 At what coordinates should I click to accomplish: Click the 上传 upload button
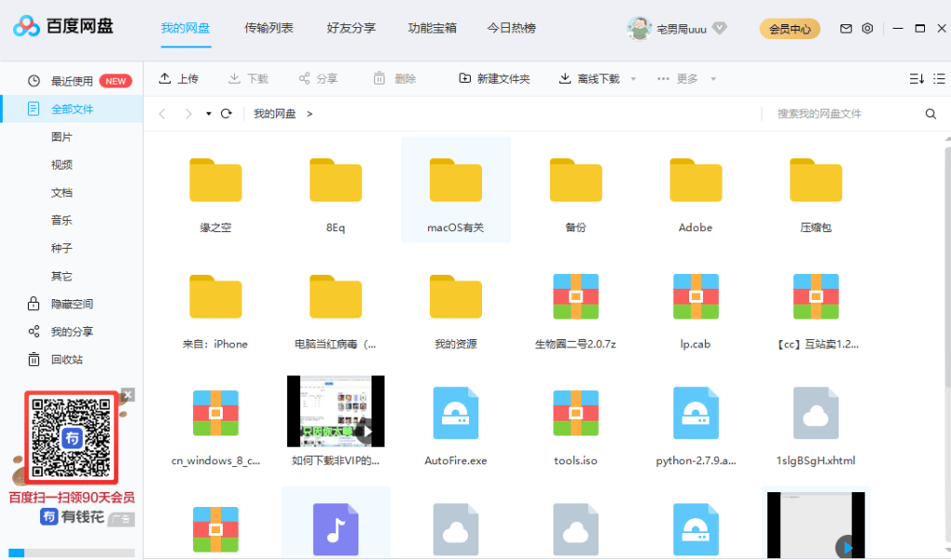[178, 79]
